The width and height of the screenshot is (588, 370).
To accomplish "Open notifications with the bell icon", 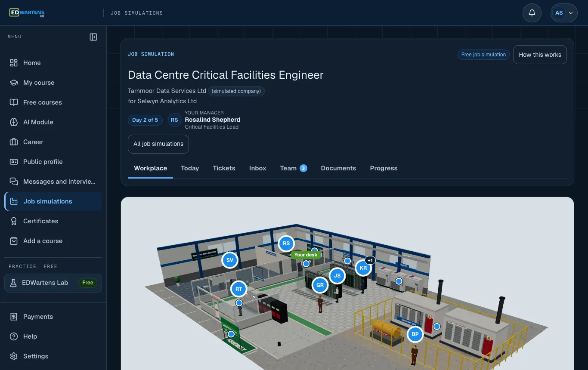I will tap(532, 13).
